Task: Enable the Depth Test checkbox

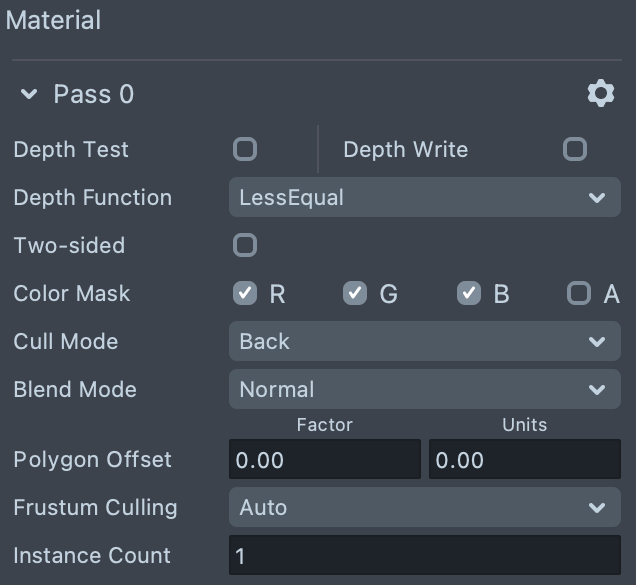Action: pyautogui.click(x=245, y=149)
